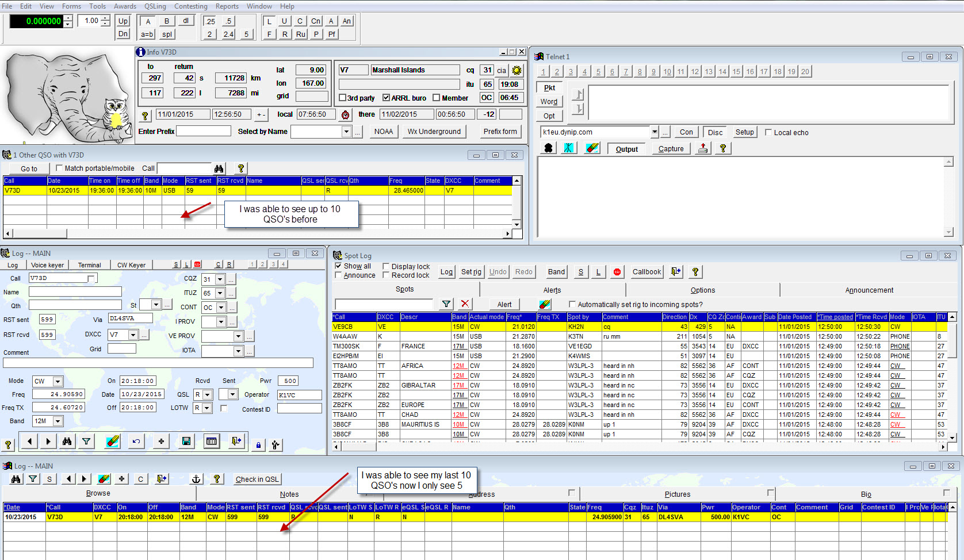
Task: Click the Check in QSL button
Action: pos(257,479)
